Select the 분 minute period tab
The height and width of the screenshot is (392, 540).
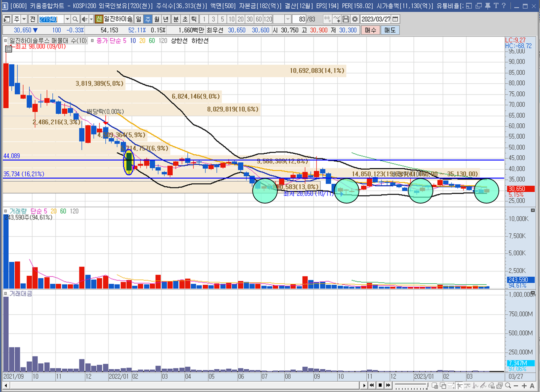pyautogui.click(x=176, y=19)
